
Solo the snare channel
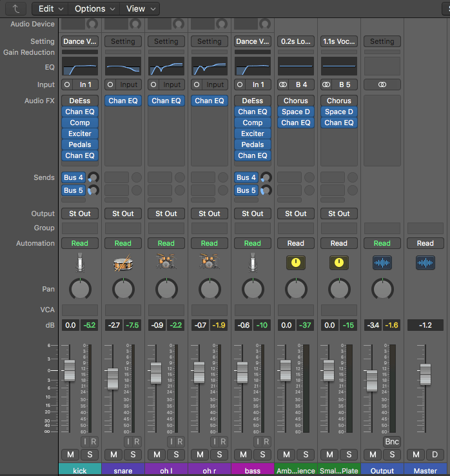coord(132,455)
